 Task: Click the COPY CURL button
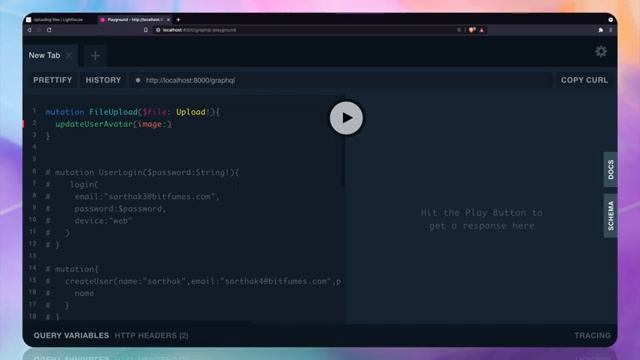click(584, 80)
